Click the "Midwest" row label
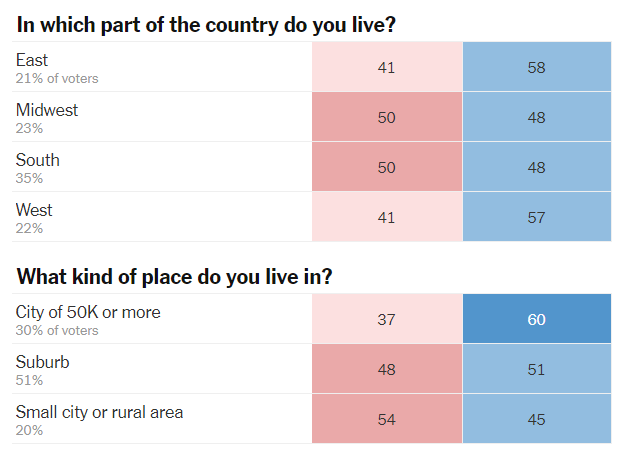The width and height of the screenshot is (633, 463). 47,110
